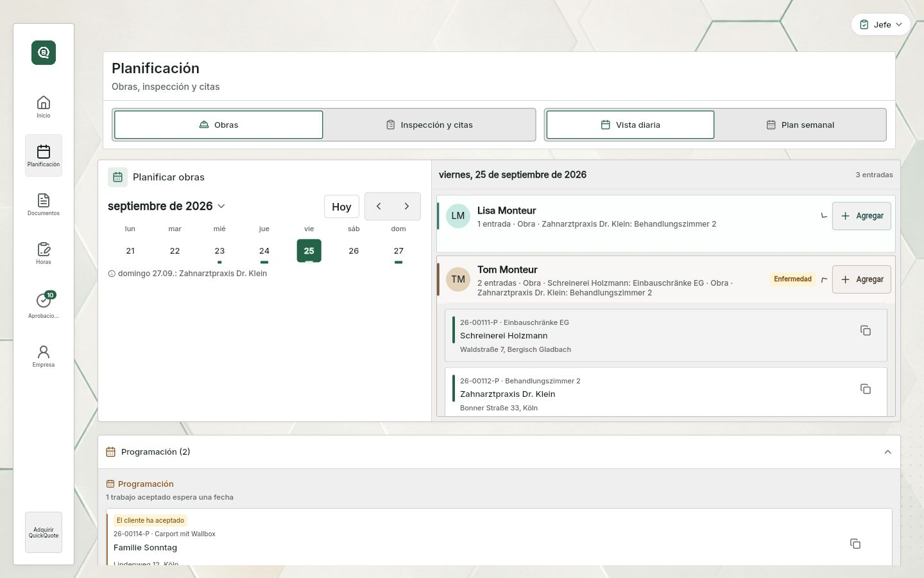The width and height of the screenshot is (924, 578).
Task: Open the QuickQuote logo icon
Action: pos(44,53)
